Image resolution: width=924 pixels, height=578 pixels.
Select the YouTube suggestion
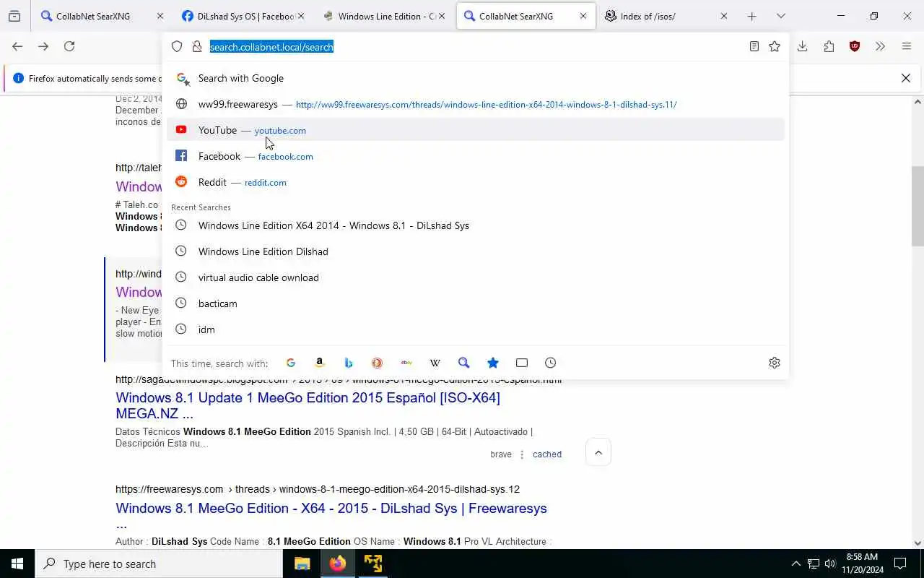pos(475,130)
